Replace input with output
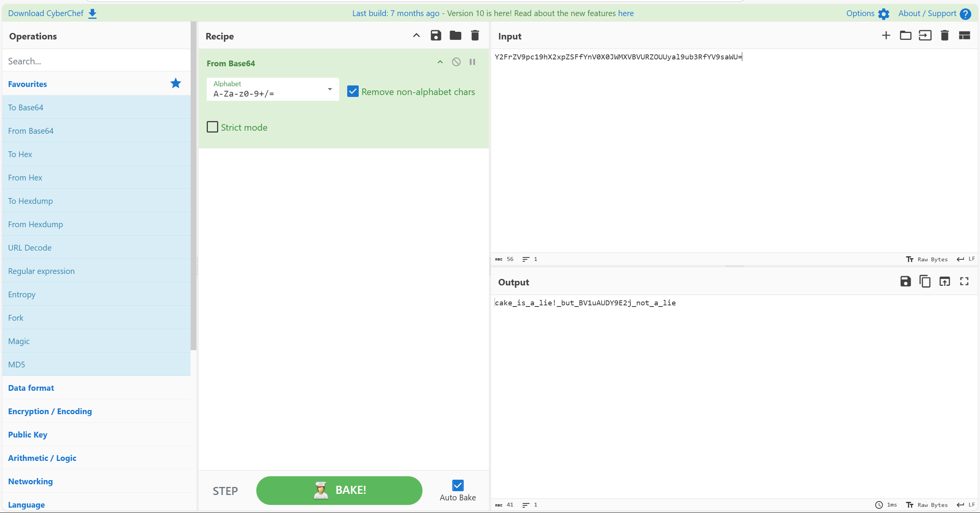Image resolution: width=980 pixels, height=513 pixels. pos(944,282)
